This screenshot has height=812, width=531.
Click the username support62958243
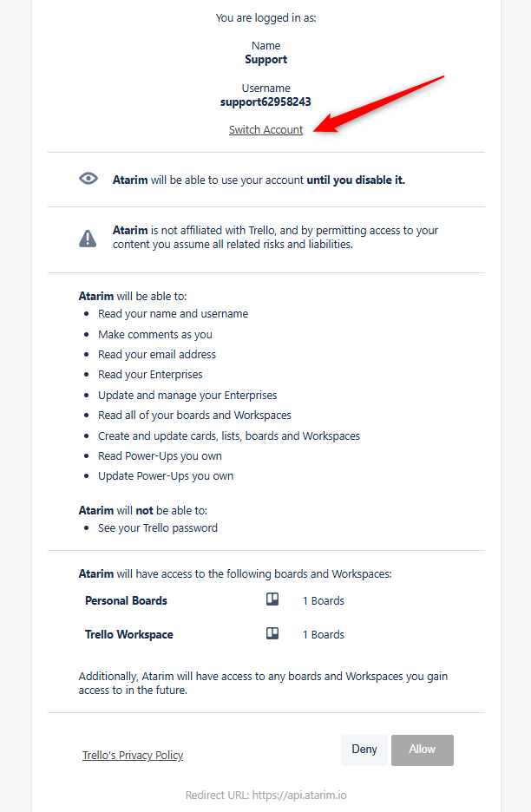[265, 101]
